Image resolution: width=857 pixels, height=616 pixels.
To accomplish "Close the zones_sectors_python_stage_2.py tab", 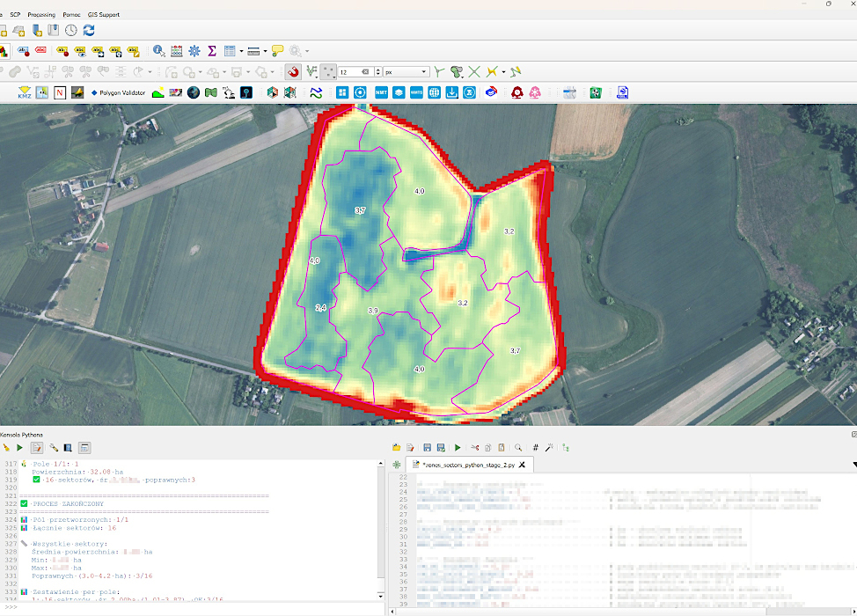I will pyautogui.click(x=522, y=465).
